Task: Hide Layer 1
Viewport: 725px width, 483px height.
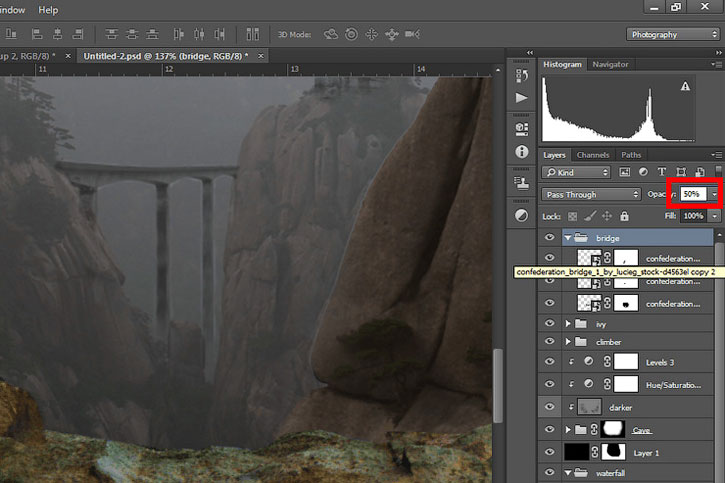Action: [549, 452]
